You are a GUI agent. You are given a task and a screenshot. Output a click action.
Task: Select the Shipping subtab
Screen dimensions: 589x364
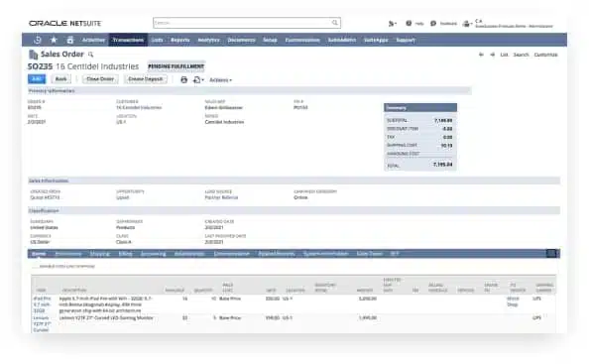(x=100, y=254)
